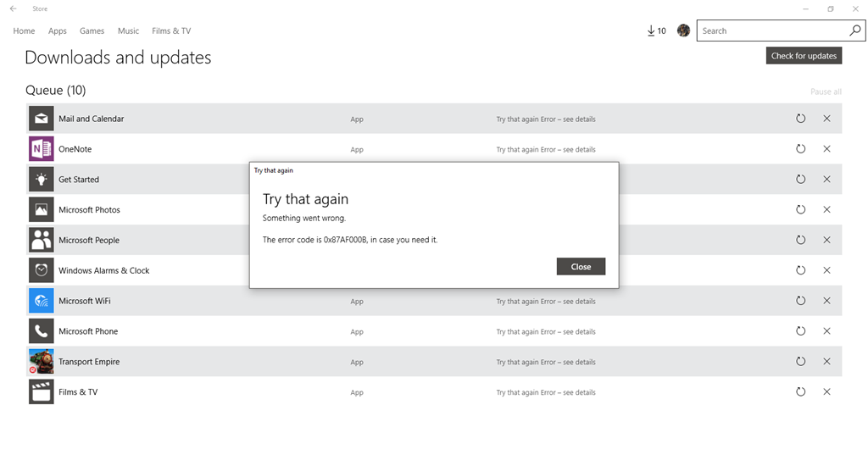Open the Games section

pyautogui.click(x=92, y=31)
